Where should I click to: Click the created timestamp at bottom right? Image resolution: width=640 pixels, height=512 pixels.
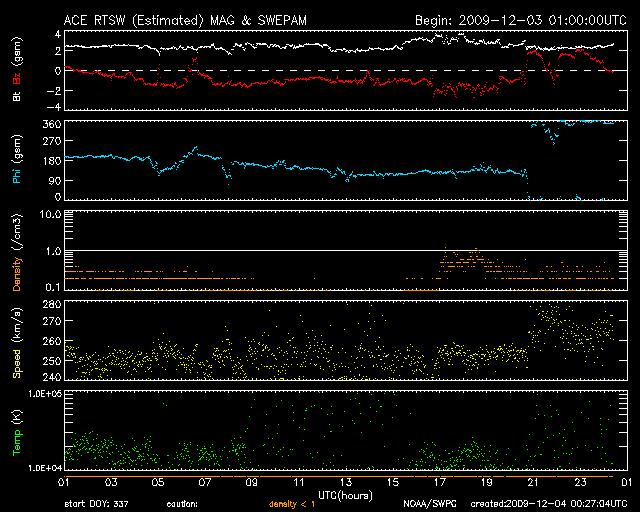coord(548,504)
